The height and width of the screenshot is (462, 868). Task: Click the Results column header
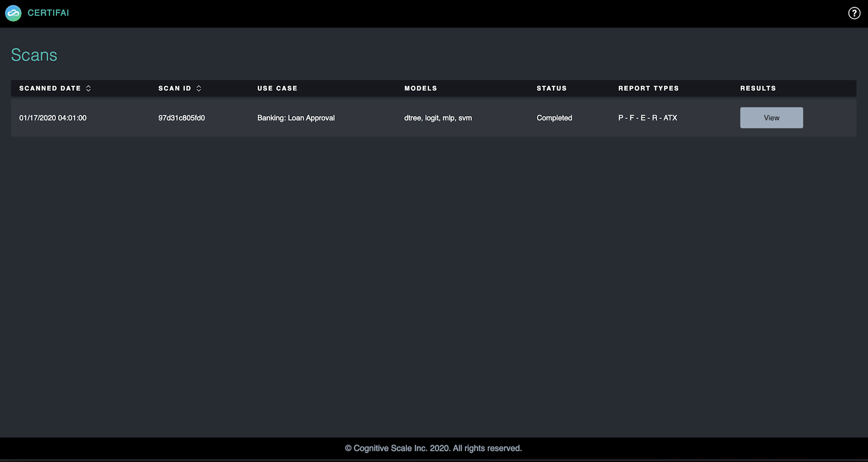(x=758, y=88)
